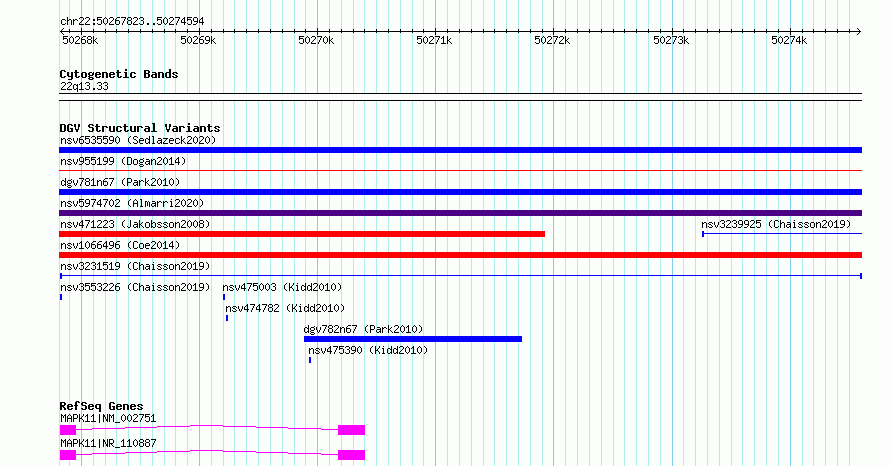Viewport: 890px width, 466px height.
Task: Click the nsv3553226 (Chaisson2019) small blue marker
Action: point(61,297)
